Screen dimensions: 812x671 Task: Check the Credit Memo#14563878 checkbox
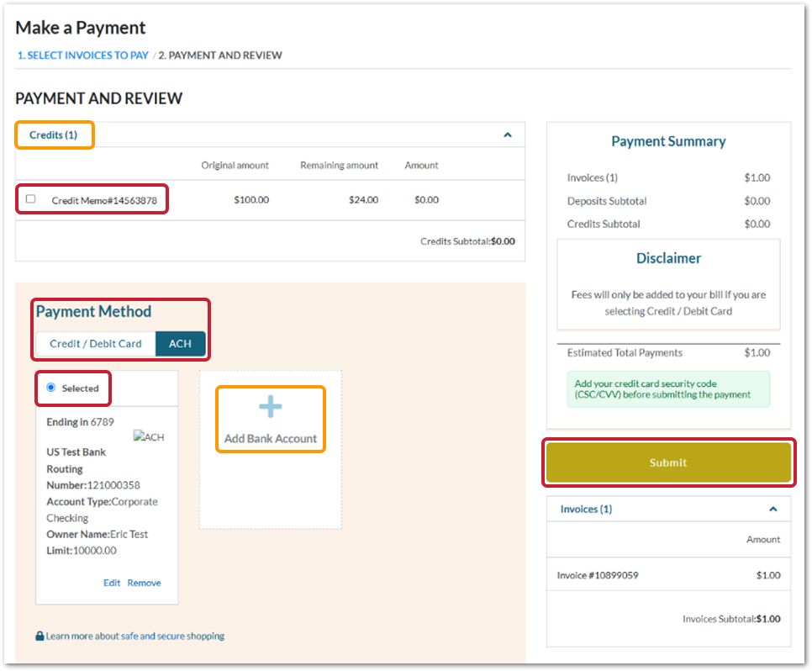31,198
